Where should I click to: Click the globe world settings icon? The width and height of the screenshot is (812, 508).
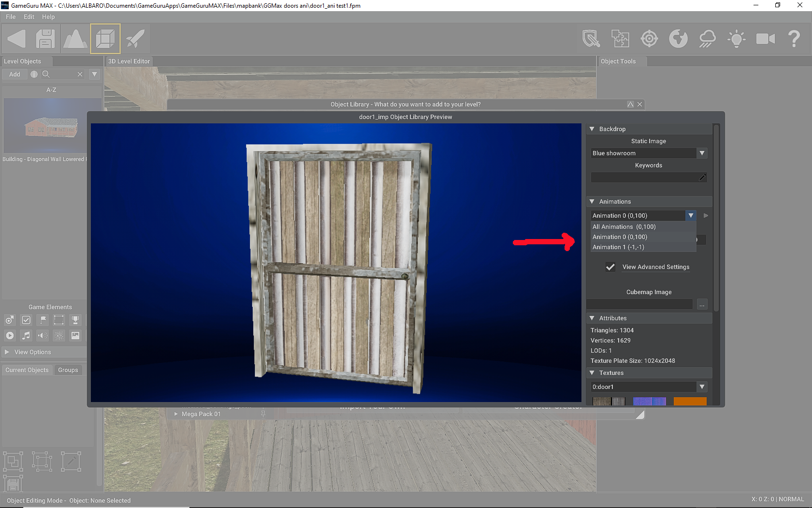678,39
